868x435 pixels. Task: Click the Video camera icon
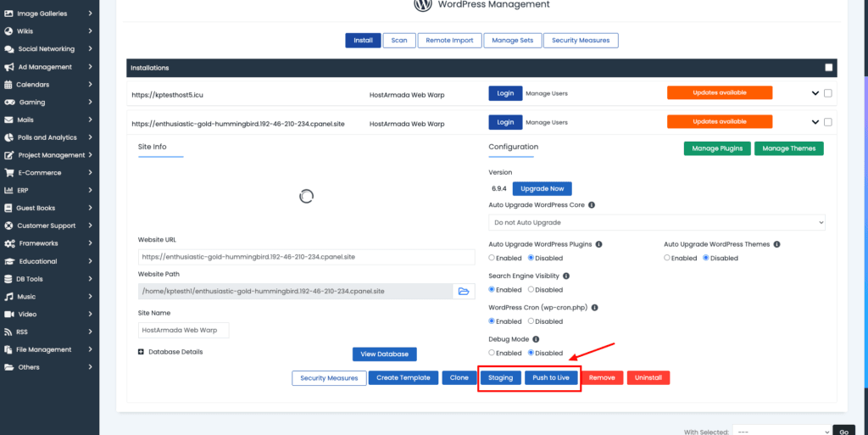coord(8,315)
